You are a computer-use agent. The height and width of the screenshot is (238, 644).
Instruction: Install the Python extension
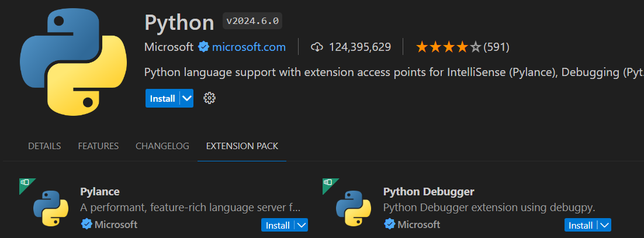point(162,99)
